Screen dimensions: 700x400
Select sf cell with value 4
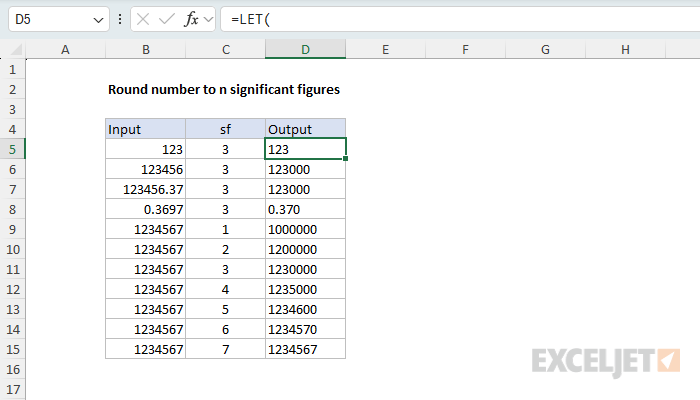click(225, 289)
